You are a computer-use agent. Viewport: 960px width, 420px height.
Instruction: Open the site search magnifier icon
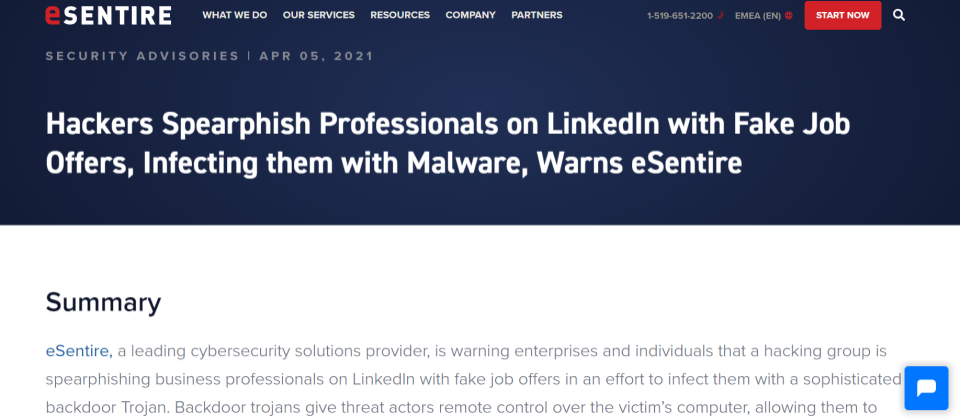899,15
